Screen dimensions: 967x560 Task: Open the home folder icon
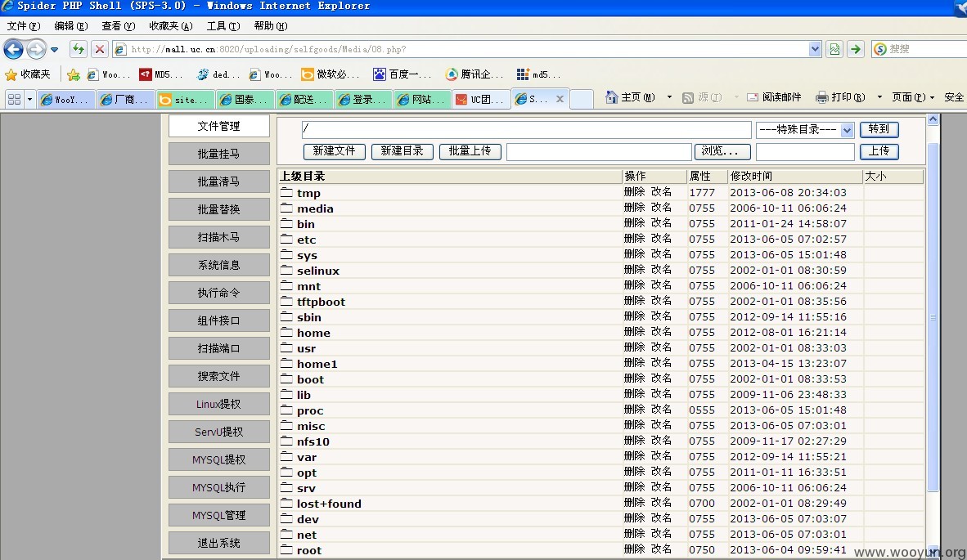pos(286,332)
